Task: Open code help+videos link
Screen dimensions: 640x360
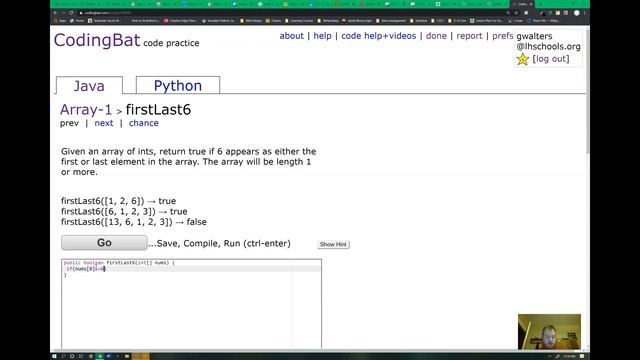Action: [x=378, y=36]
